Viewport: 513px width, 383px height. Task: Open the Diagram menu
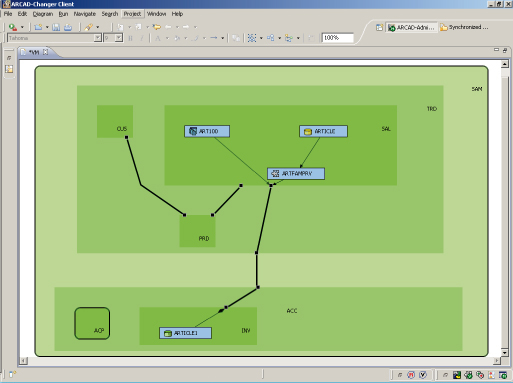43,14
